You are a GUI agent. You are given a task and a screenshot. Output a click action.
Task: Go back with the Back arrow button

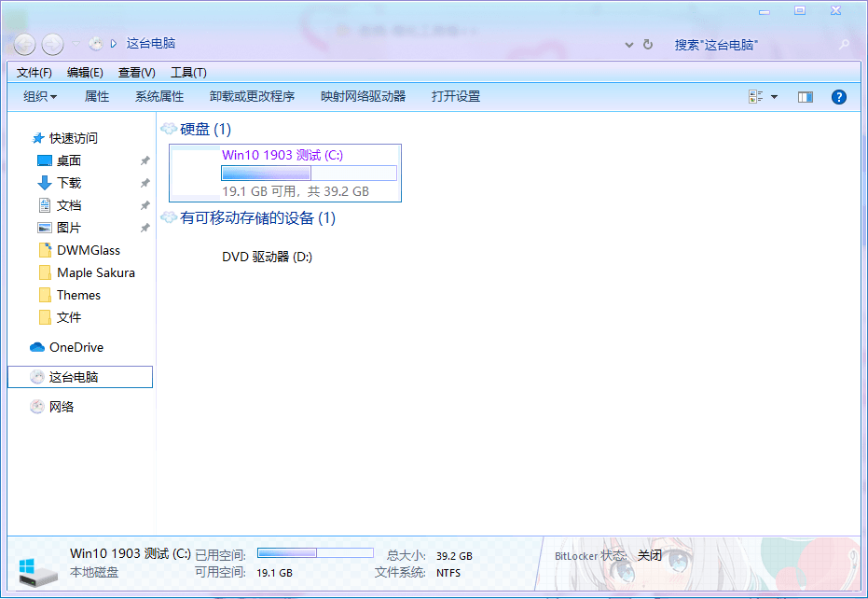[24, 44]
